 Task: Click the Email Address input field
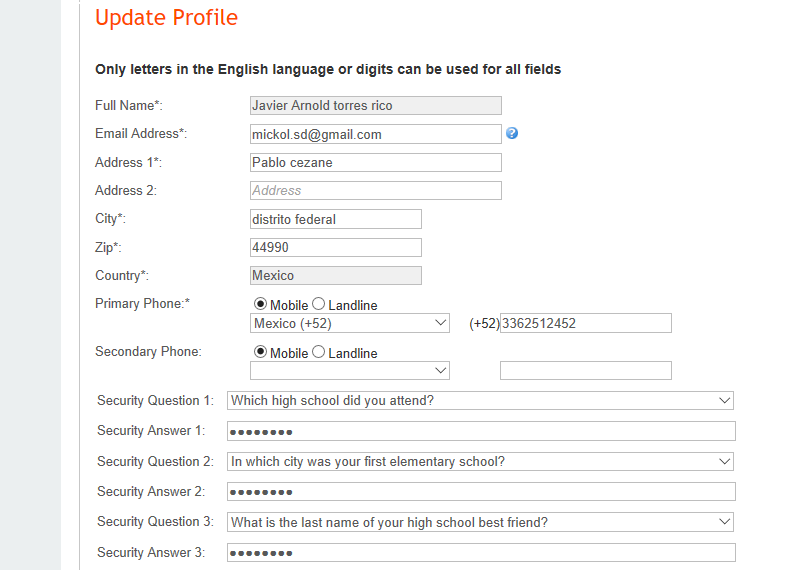point(375,134)
